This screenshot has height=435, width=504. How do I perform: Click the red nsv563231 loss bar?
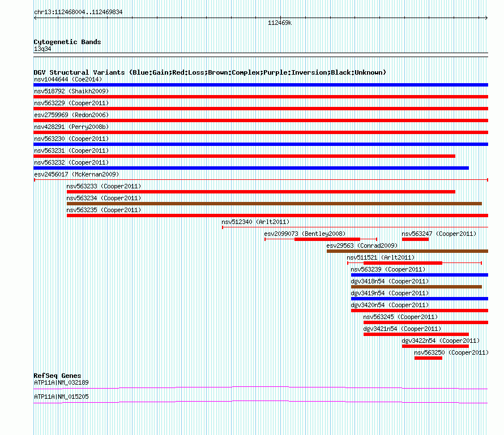(x=244, y=156)
